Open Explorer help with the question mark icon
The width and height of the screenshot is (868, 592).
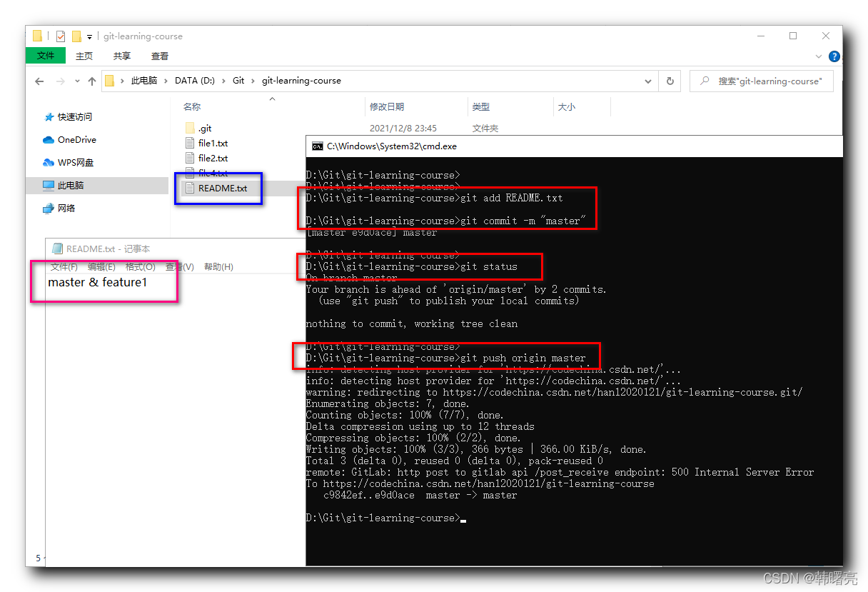point(834,56)
